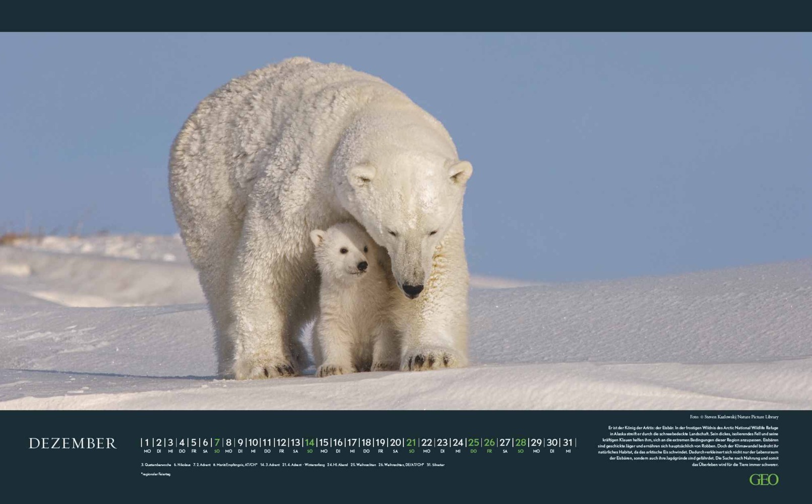Screen dimensions: 812x504
Task: Click the '8. Mariä Empfängnis, AT/CH*' note
Action: pyautogui.click(x=235, y=465)
